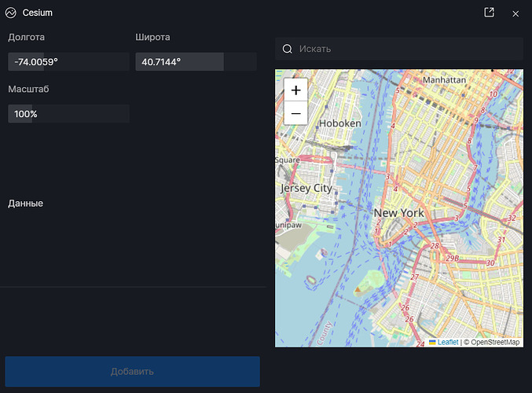
Task: Open the Leaflet attribution link
Action: [448, 342]
